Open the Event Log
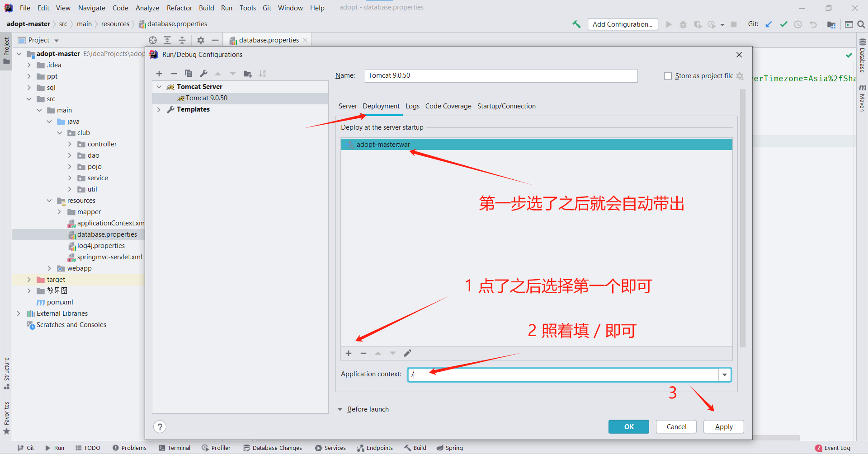Image resolution: width=868 pixels, height=454 pixels. tap(833, 448)
